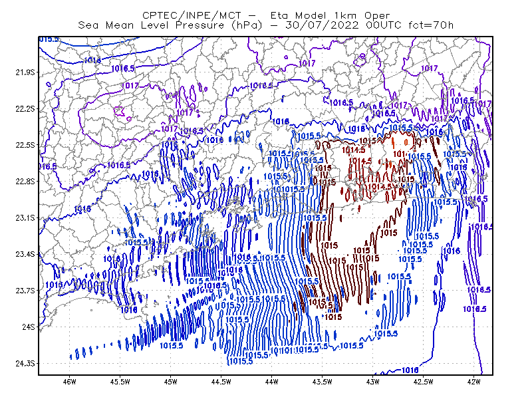Click the Sea Mean Level Pressure subtitle
532x411 pixels.
(x=265, y=25)
